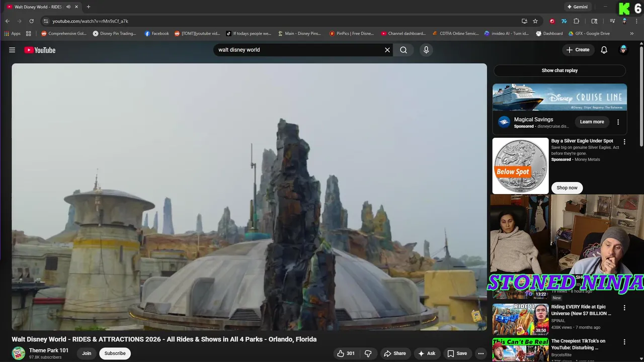Open Comprehensive Gol... bookmark
This screenshot has width=644, height=362.
(64, 34)
